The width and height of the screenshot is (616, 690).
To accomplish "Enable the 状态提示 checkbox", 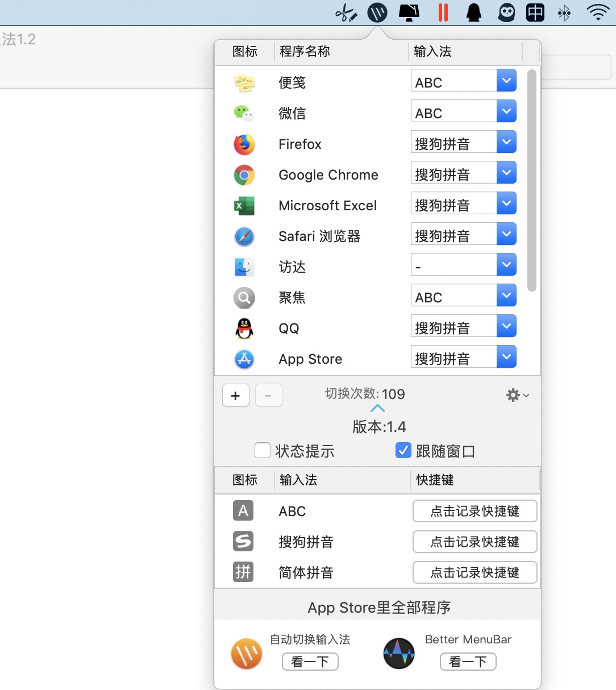I will 263,451.
